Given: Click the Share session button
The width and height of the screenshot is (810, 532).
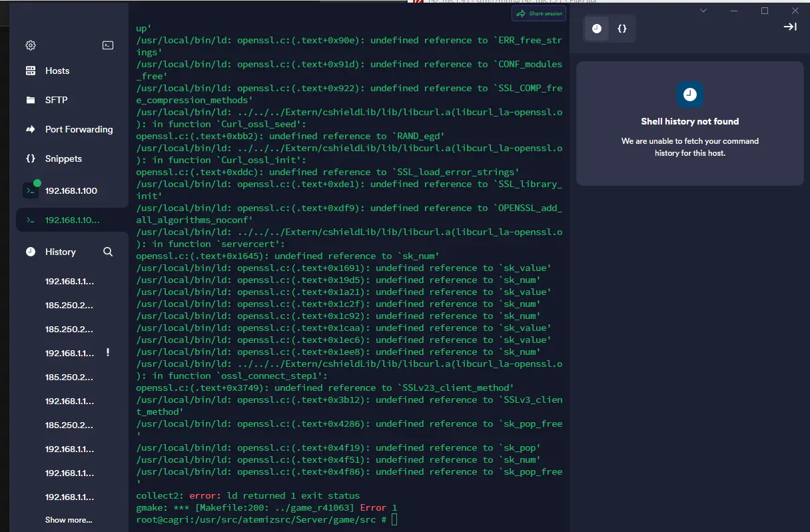Looking at the screenshot, I should tap(538, 13).
